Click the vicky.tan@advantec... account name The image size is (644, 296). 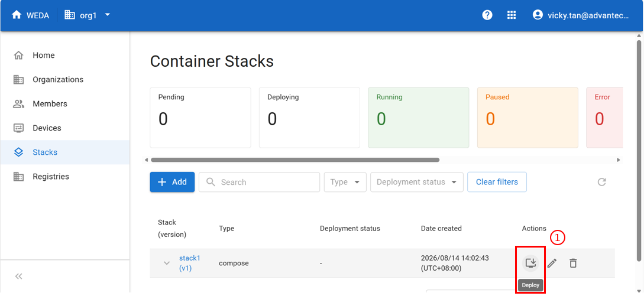tap(588, 15)
